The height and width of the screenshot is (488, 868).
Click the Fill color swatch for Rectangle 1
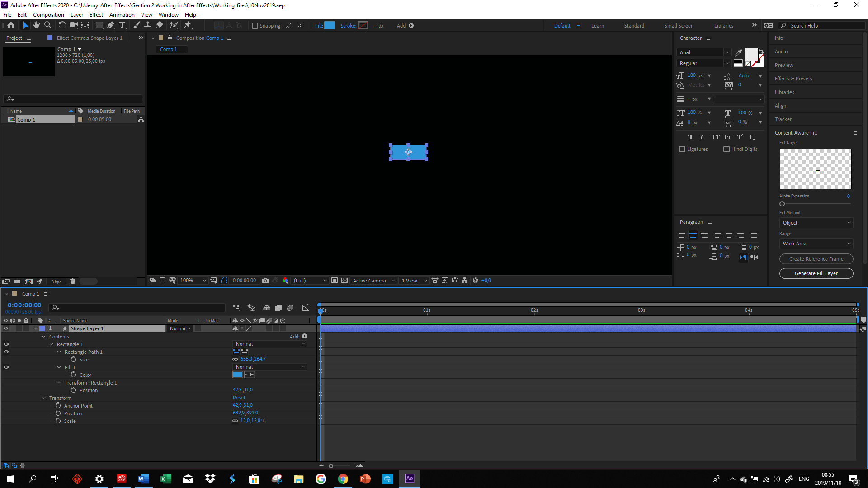(238, 375)
